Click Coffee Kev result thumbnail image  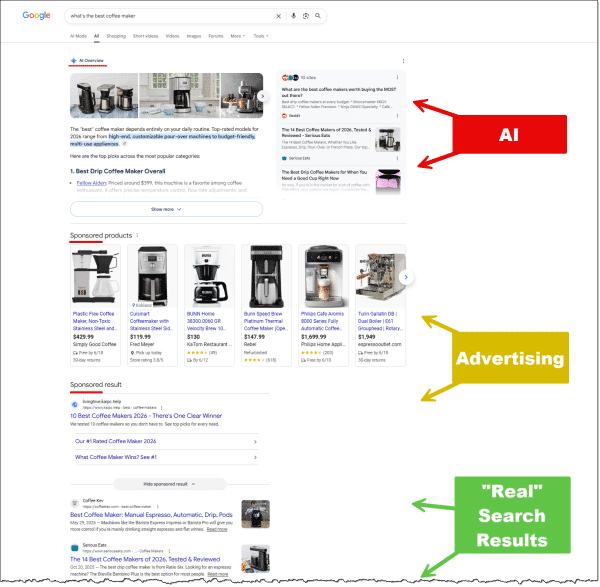256,514
